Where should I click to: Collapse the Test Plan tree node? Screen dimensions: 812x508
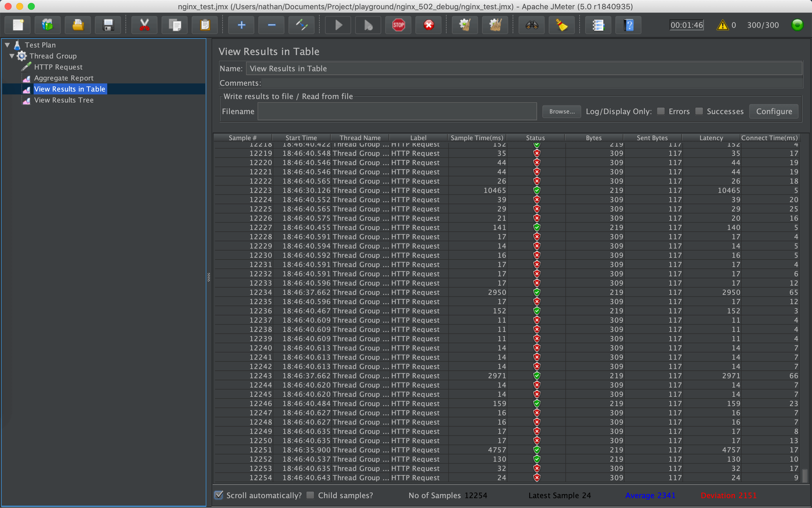tap(8, 45)
